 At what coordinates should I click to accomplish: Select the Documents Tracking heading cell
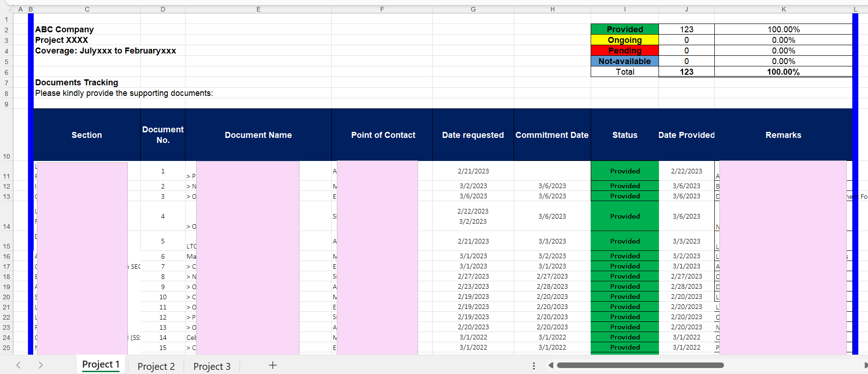pos(87,82)
